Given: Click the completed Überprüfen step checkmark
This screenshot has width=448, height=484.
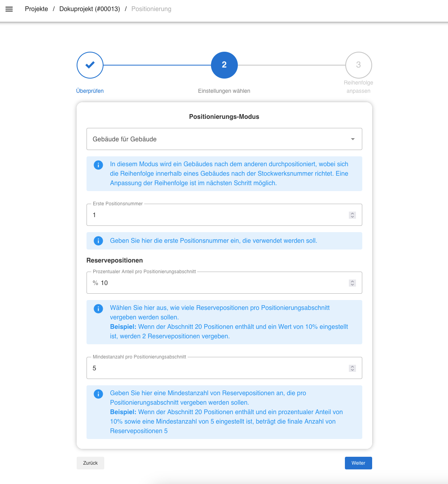Looking at the screenshot, I should point(90,65).
